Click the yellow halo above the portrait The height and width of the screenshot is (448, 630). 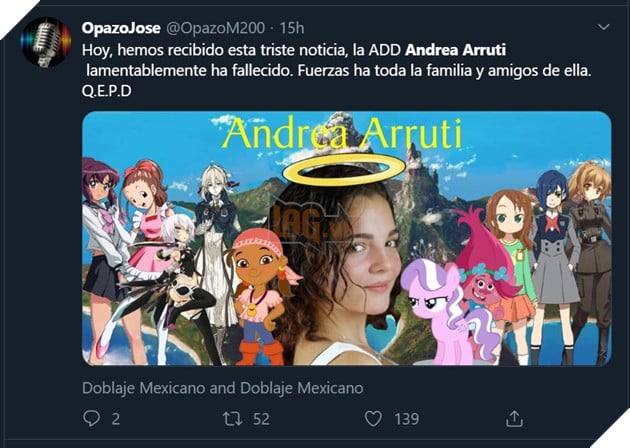coord(344,169)
